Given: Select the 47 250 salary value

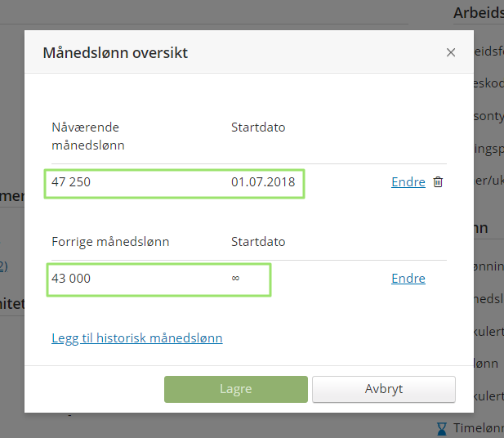Looking at the screenshot, I should point(71,182).
